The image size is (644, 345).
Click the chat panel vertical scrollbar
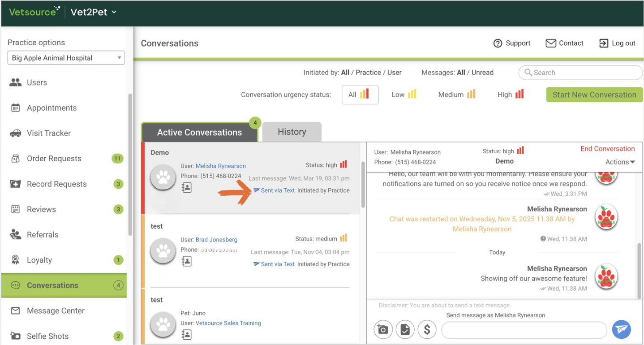coord(639,269)
